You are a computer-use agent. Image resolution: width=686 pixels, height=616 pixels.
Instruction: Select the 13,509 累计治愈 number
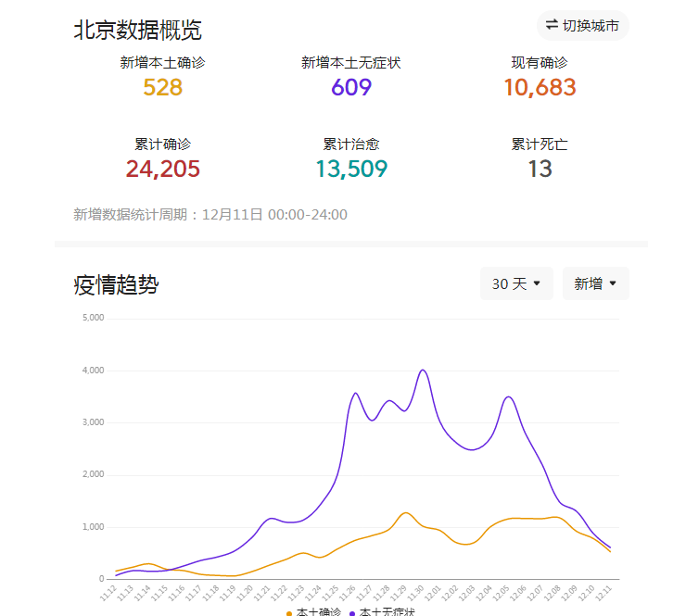(351, 169)
